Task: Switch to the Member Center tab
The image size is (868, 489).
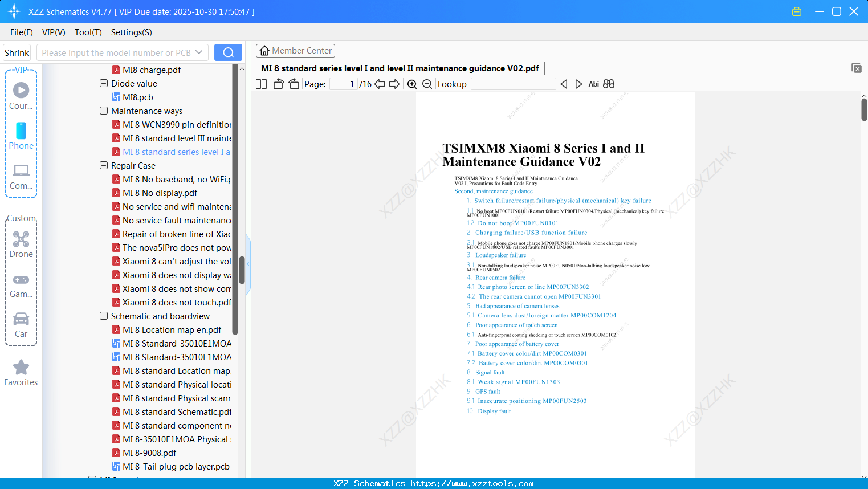Action: click(295, 51)
